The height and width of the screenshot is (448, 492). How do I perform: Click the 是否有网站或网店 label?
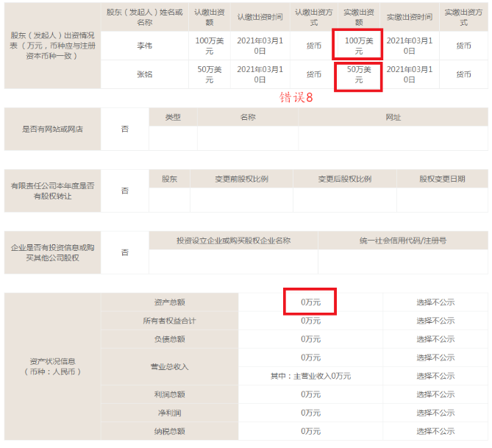(x=52, y=129)
